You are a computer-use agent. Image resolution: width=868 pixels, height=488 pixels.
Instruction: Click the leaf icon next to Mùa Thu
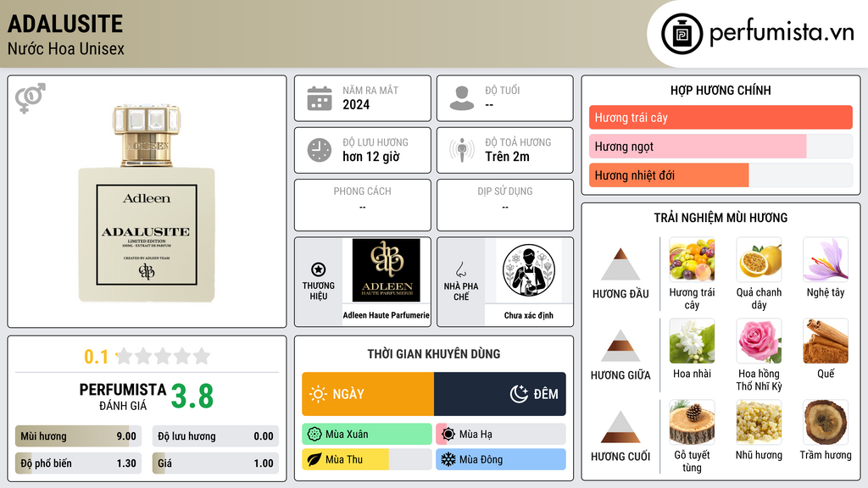click(314, 460)
